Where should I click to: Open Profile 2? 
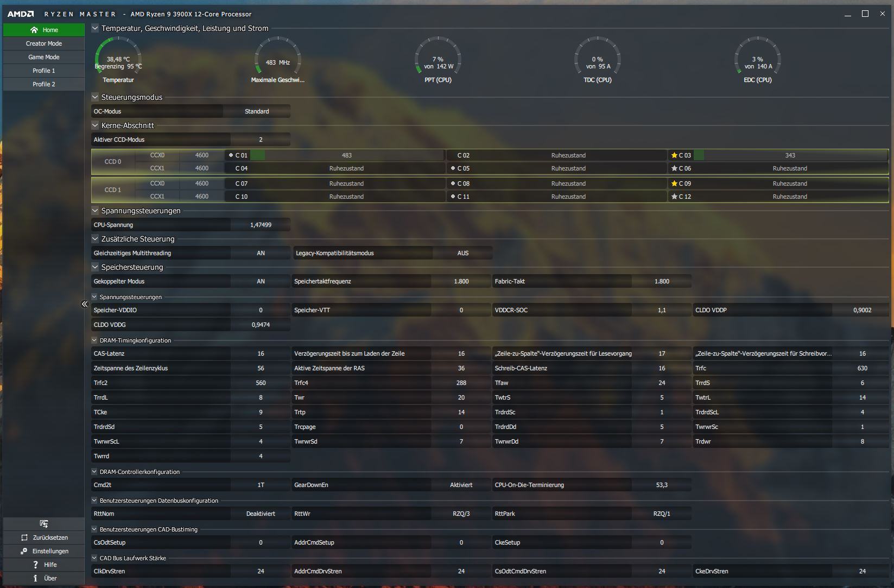point(44,84)
